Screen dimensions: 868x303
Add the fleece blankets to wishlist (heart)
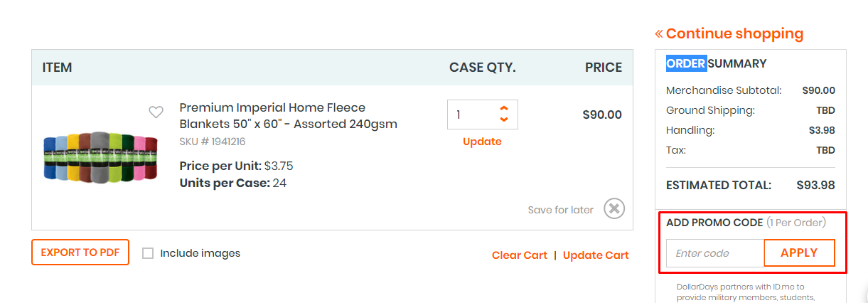click(156, 112)
